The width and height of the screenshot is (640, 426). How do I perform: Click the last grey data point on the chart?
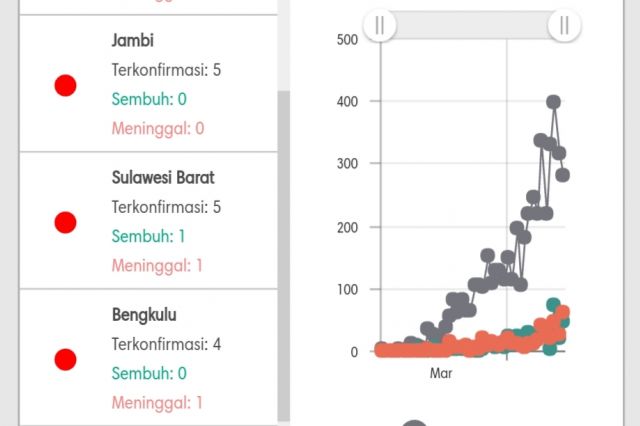coord(563,175)
